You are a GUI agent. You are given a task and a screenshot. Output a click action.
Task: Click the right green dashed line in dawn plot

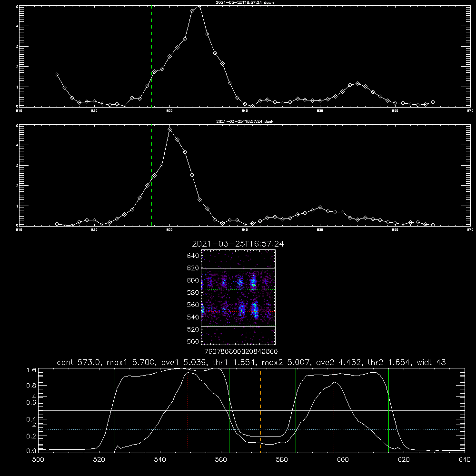263,57
